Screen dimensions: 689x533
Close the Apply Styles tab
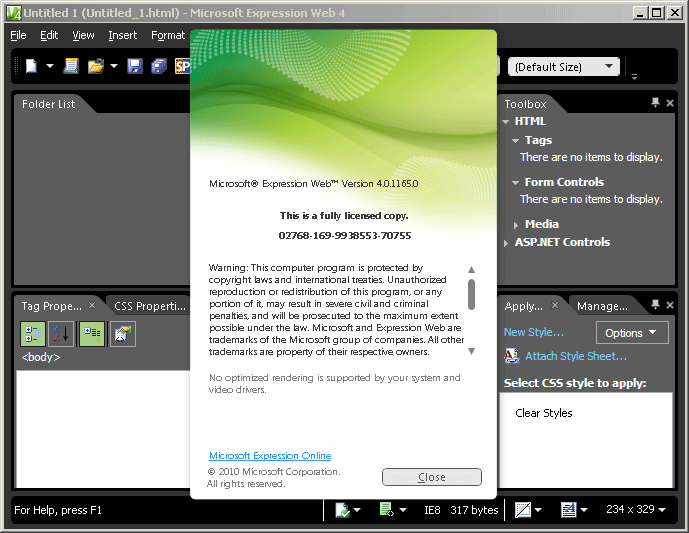(x=555, y=305)
